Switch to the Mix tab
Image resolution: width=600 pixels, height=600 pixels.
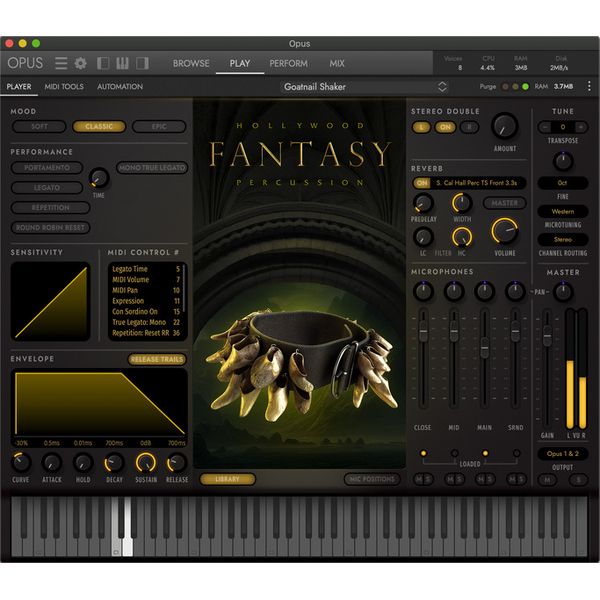337,64
